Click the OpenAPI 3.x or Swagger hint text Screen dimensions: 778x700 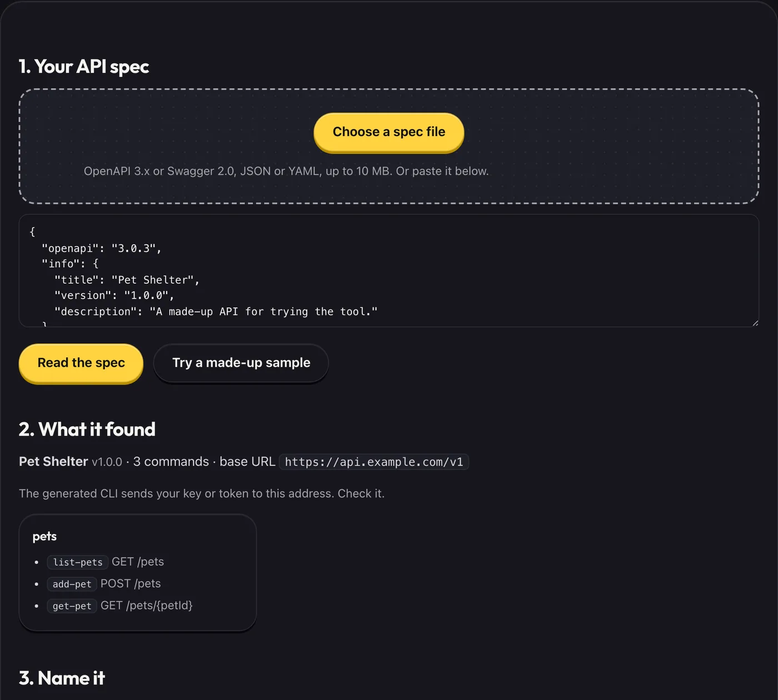pyautogui.click(x=286, y=171)
